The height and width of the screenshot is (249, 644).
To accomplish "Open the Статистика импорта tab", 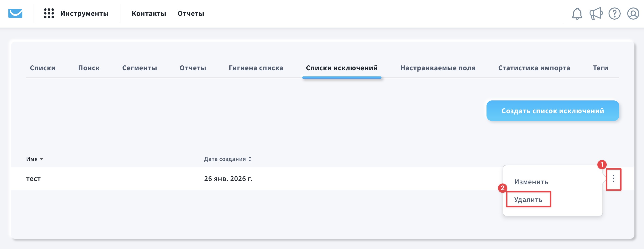I will point(534,68).
